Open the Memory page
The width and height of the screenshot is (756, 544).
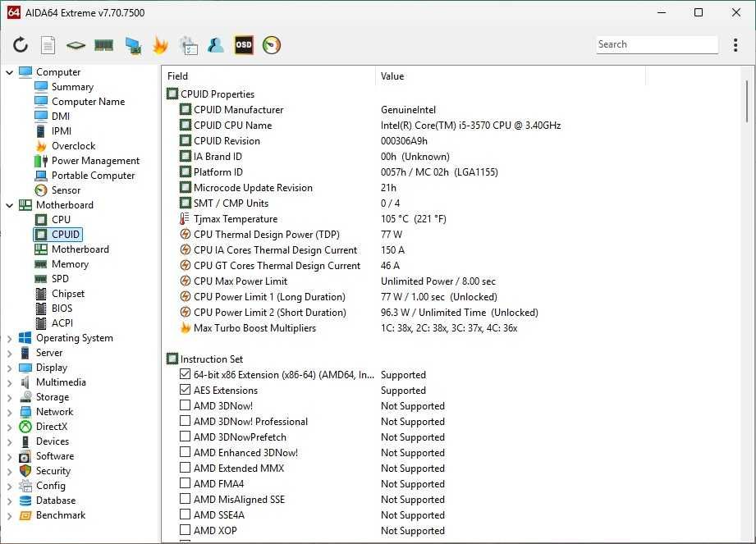[x=70, y=264]
